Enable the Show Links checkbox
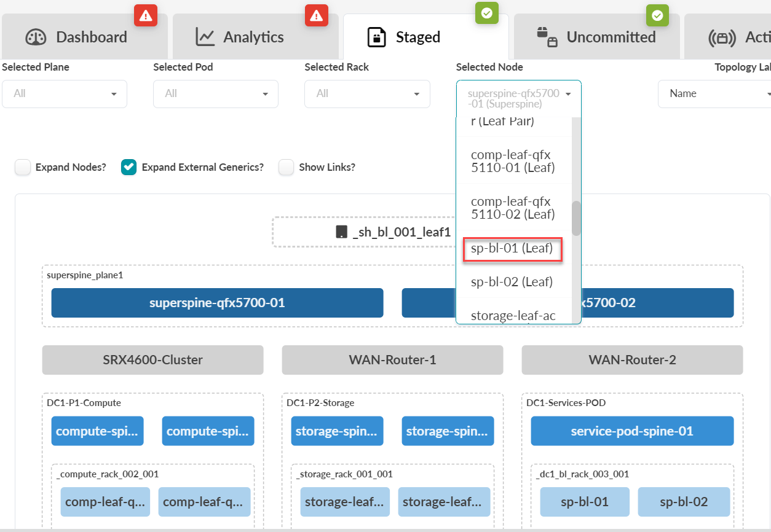This screenshot has height=532, width=771. click(x=286, y=167)
